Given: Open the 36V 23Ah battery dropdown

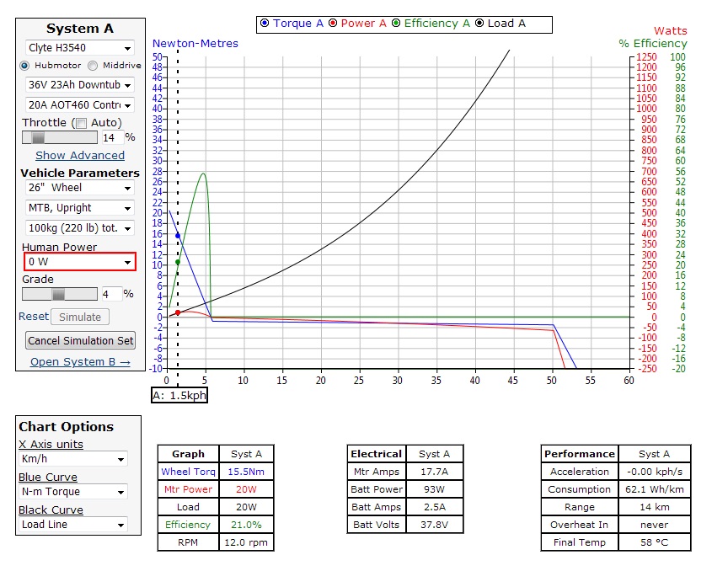Looking at the screenshot, I should point(79,85).
